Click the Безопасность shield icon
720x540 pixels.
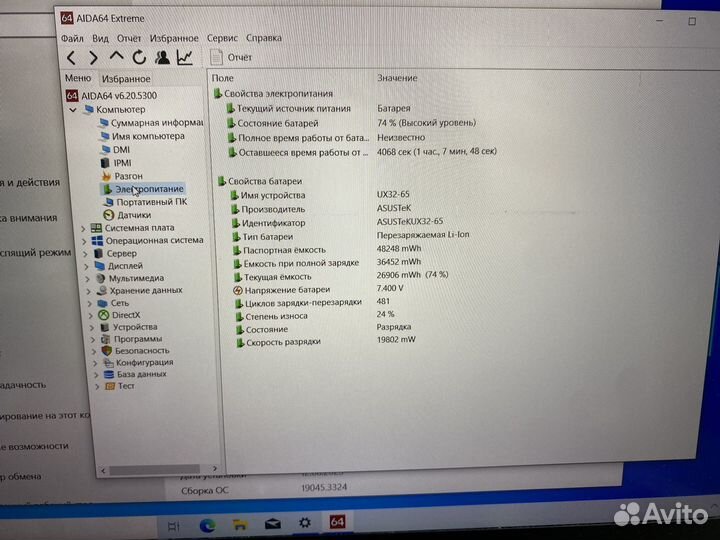(x=107, y=351)
